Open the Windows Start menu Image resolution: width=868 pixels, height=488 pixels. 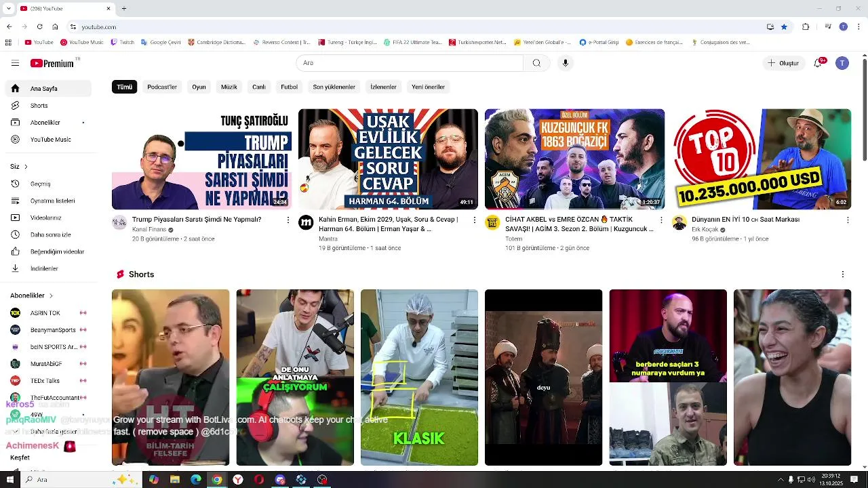[x=11, y=480]
